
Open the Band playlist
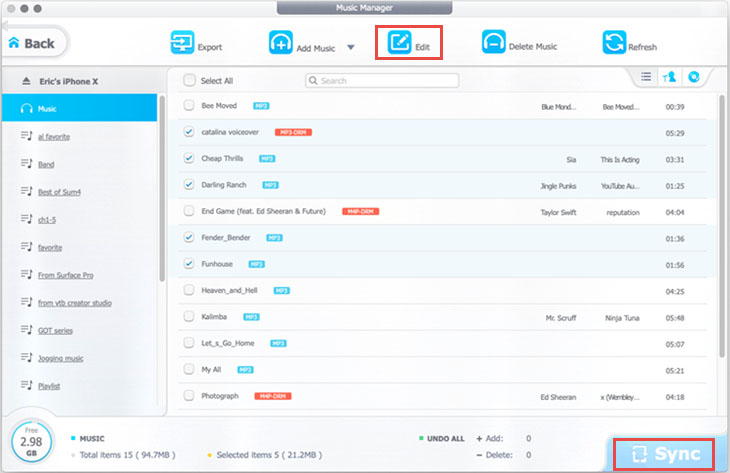point(46,164)
